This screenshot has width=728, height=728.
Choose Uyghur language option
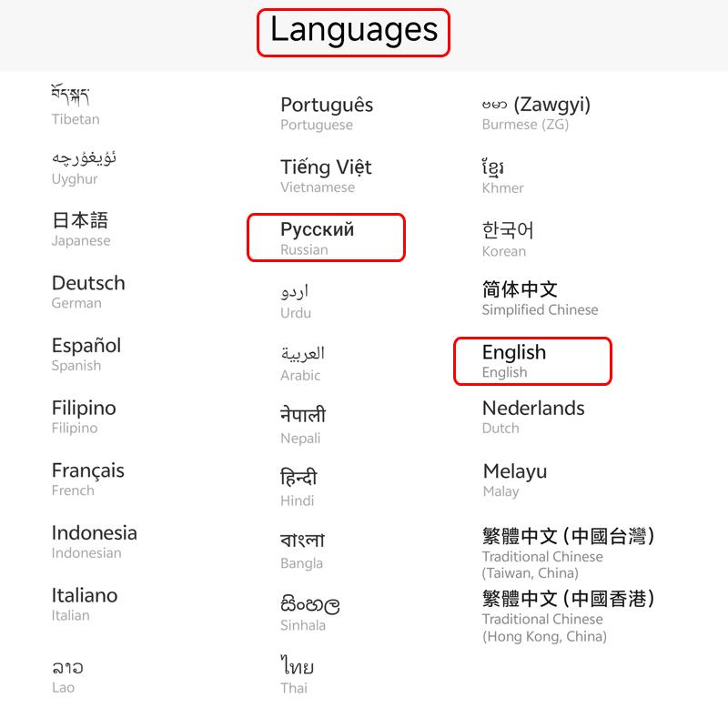(84, 167)
